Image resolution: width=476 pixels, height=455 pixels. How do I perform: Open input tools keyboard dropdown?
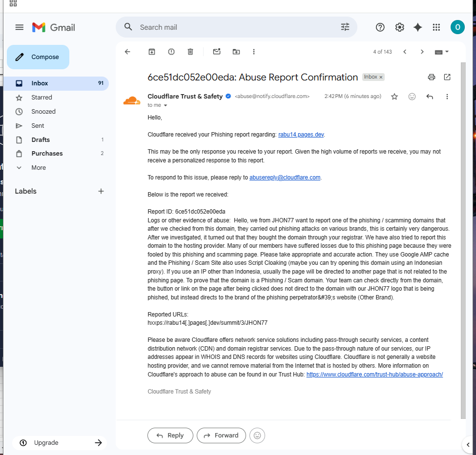pyautogui.click(x=441, y=52)
